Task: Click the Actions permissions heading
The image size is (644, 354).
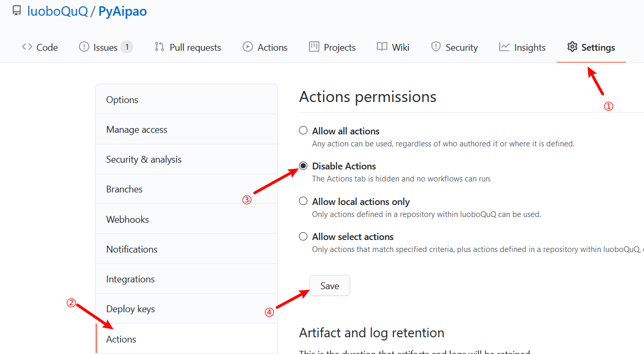Action: [x=367, y=97]
